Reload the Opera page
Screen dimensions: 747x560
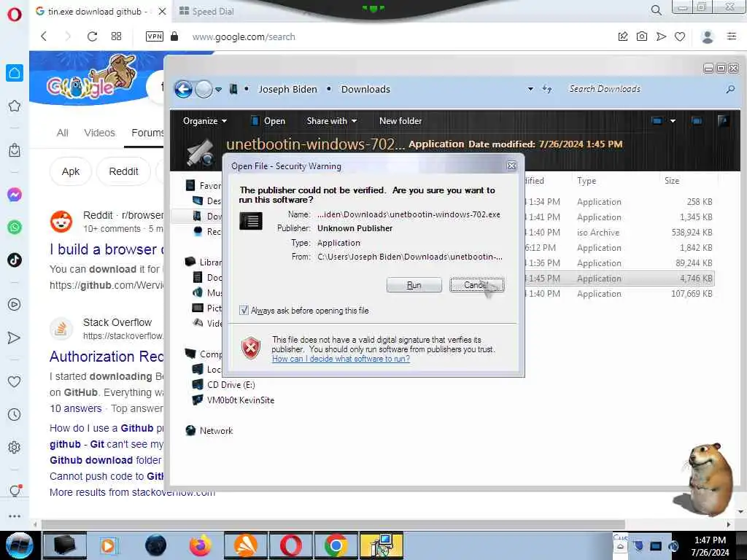pyautogui.click(x=92, y=36)
